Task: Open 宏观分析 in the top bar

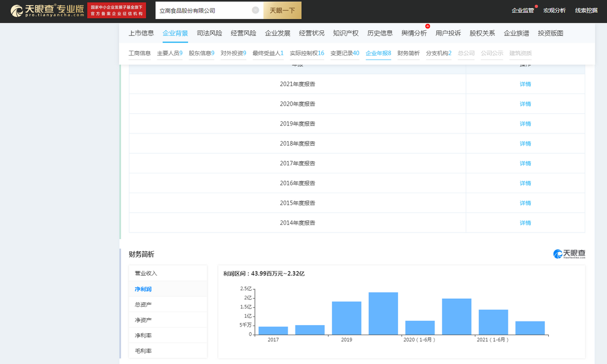Action: pyautogui.click(x=554, y=11)
